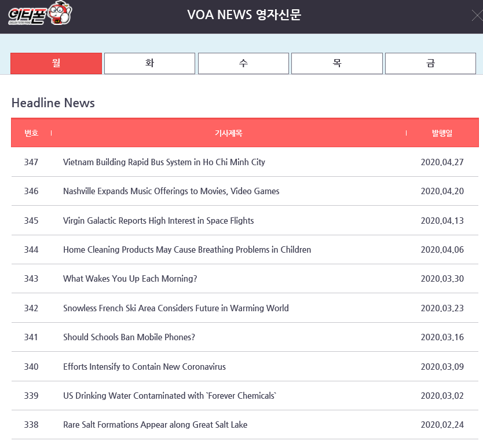Image resolution: width=483 pixels, height=448 pixels.
Task: Click the 기사제목 column header
Action: [x=228, y=133]
